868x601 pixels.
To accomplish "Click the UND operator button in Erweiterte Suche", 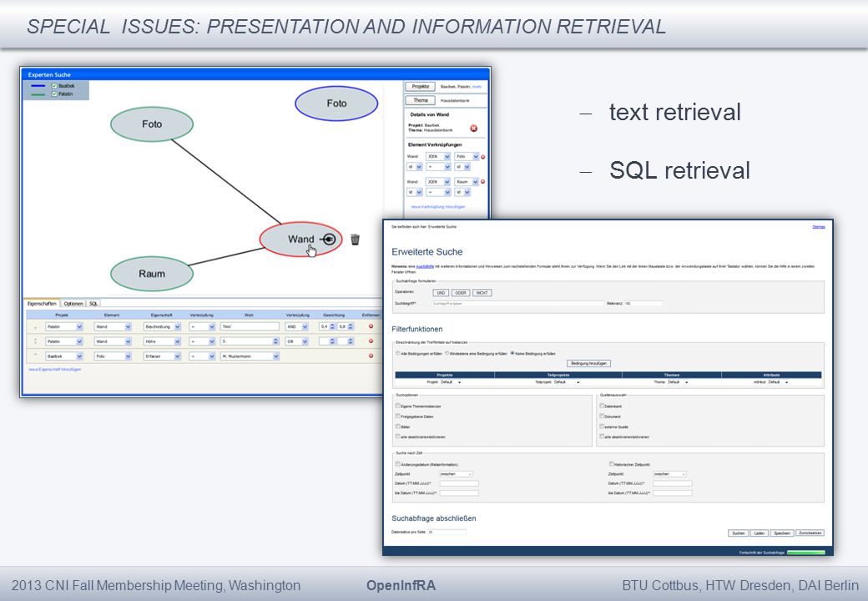I will pos(441,293).
